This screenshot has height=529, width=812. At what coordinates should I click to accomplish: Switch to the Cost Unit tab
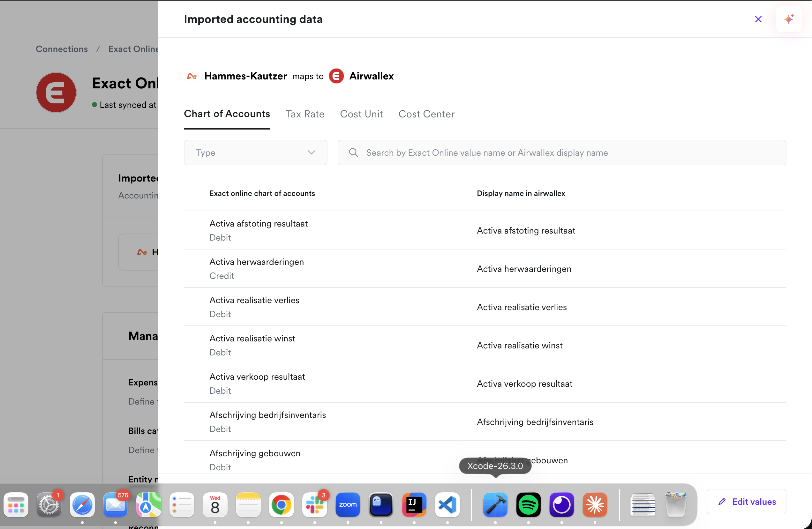pyautogui.click(x=361, y=114)
